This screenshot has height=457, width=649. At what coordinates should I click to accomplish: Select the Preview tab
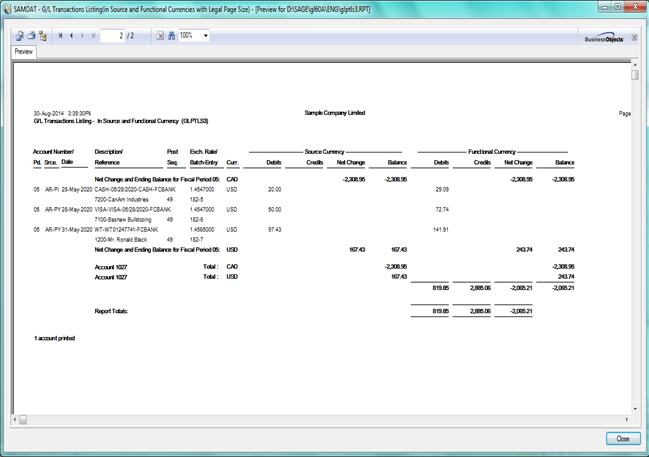point(24,52)
